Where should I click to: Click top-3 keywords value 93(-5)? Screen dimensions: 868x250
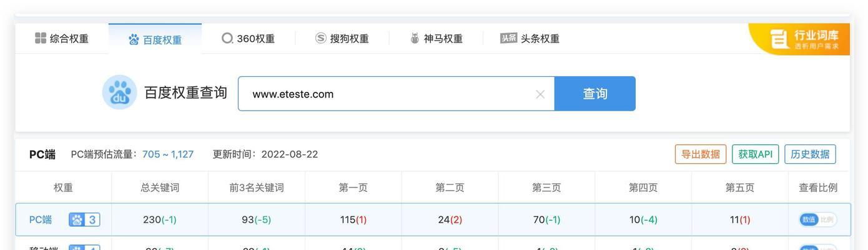tap(256, 219)
